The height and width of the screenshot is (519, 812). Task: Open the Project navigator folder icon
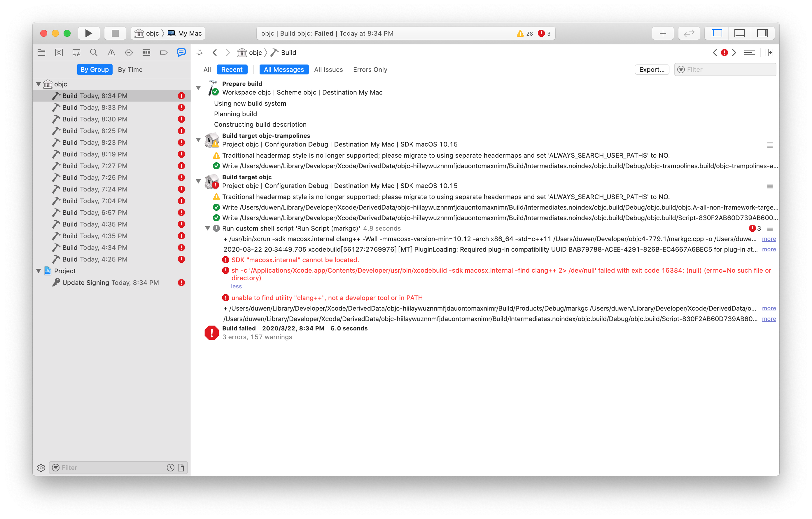point(41,52)
